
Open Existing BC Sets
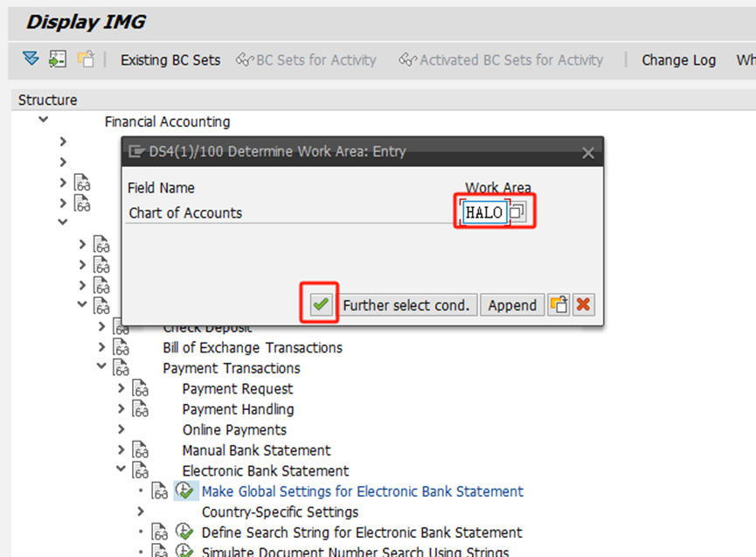[170, 60]
